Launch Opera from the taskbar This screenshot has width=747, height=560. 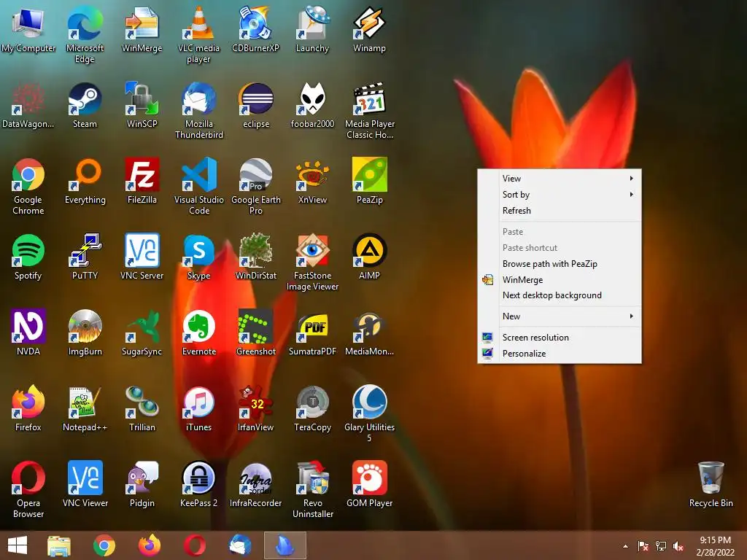pyautogui.click(x=195, y=545)
